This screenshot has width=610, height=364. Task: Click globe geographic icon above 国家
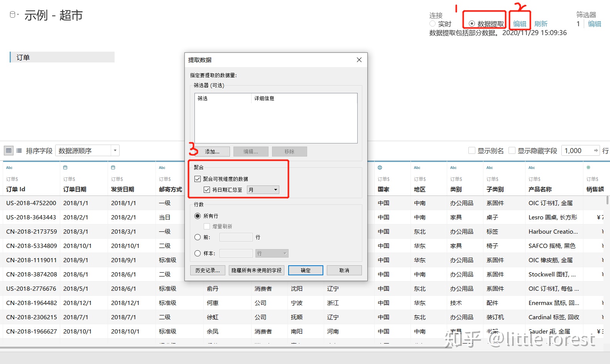[x=380, y=167]
